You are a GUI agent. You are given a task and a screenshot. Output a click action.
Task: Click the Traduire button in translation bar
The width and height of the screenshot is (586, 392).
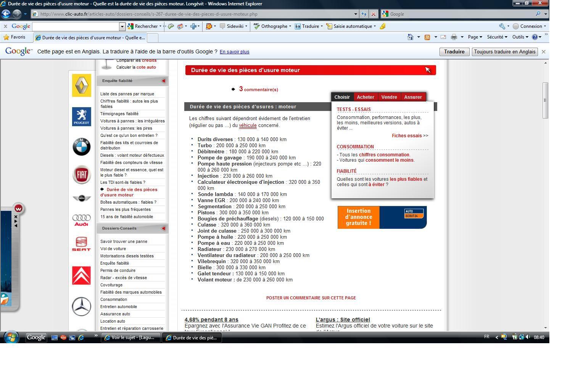point(454,51)
